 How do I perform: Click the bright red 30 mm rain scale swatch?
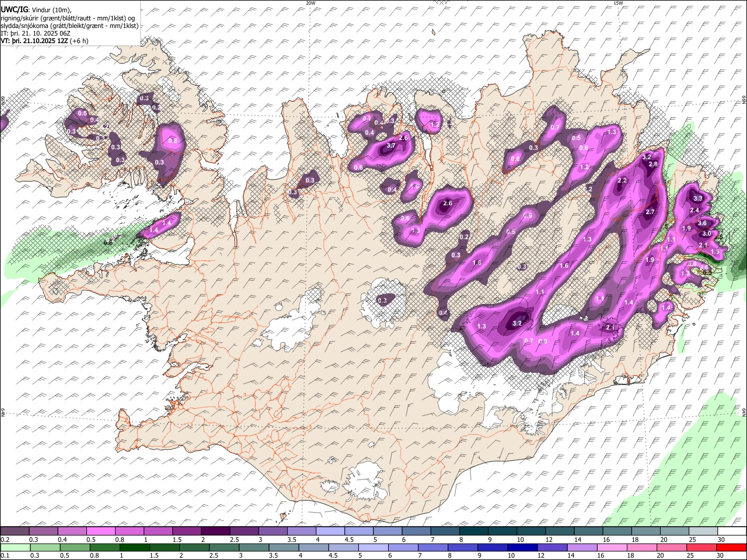pyautogui.click(x=731, y=548)
